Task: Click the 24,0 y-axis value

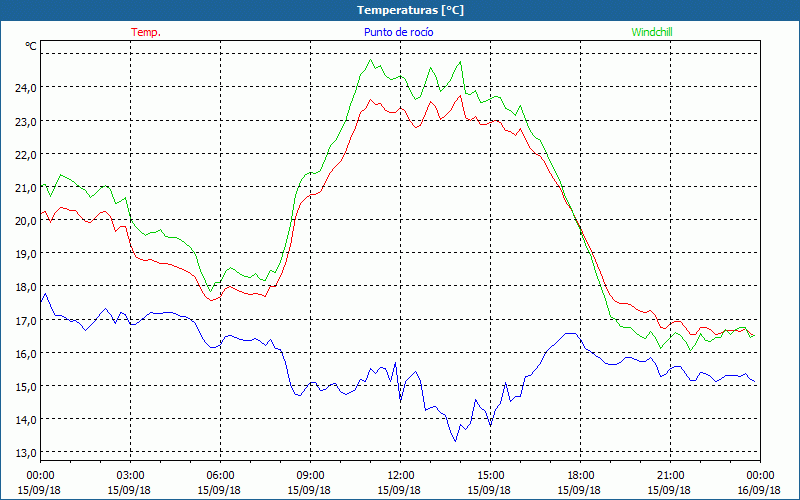Action: [25, 88]
